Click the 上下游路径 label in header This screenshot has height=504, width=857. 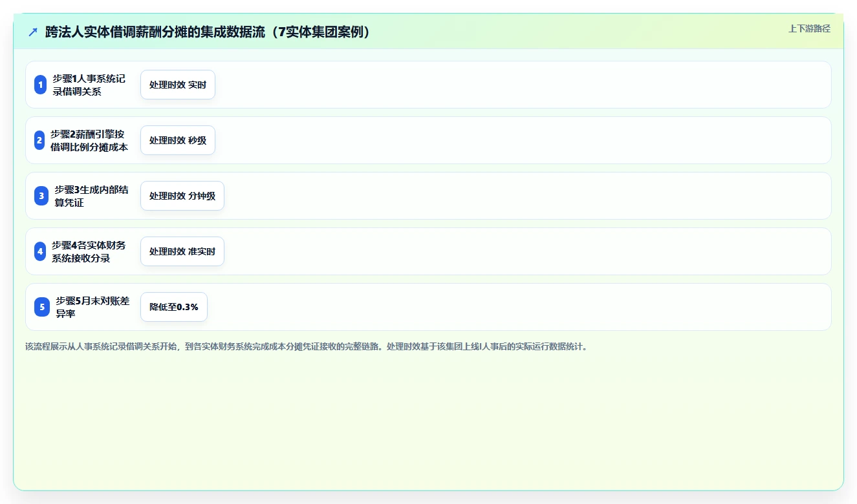(809, 28)
